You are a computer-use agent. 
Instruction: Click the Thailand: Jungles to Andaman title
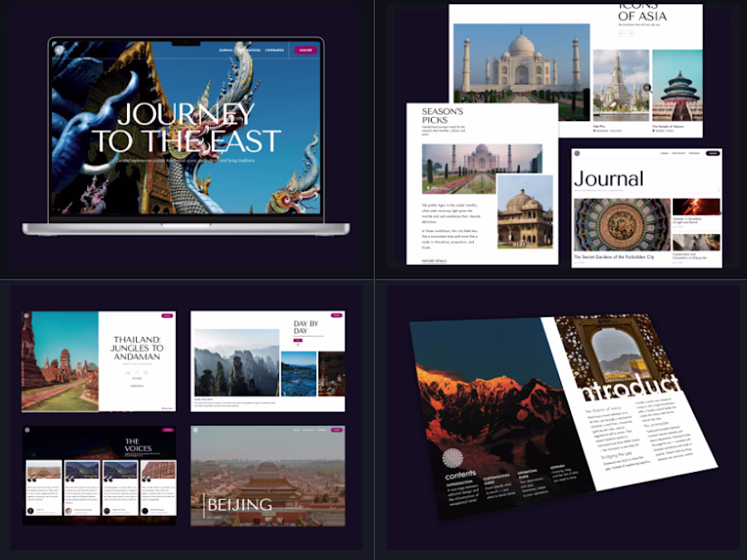pyautogui.click(x=137, y=348)
